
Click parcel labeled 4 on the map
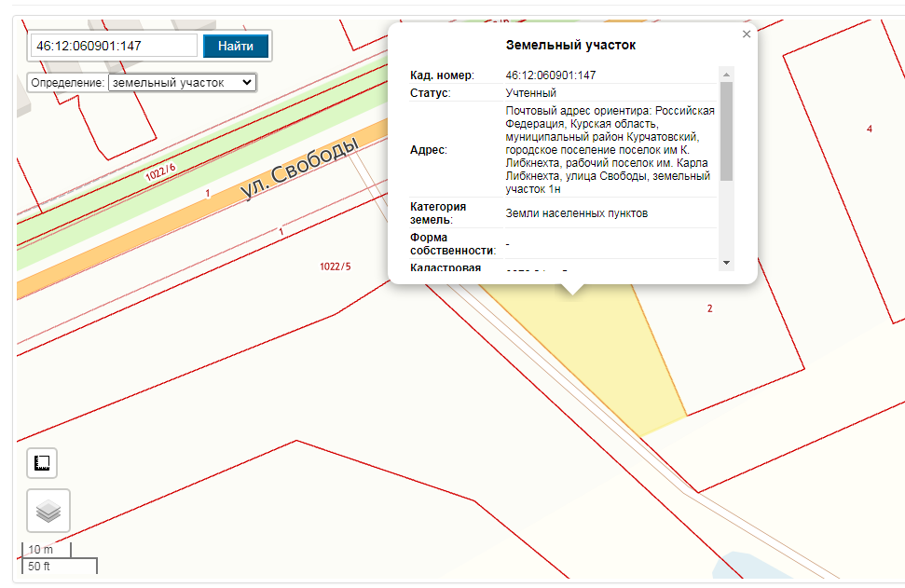tap(870, 129)
